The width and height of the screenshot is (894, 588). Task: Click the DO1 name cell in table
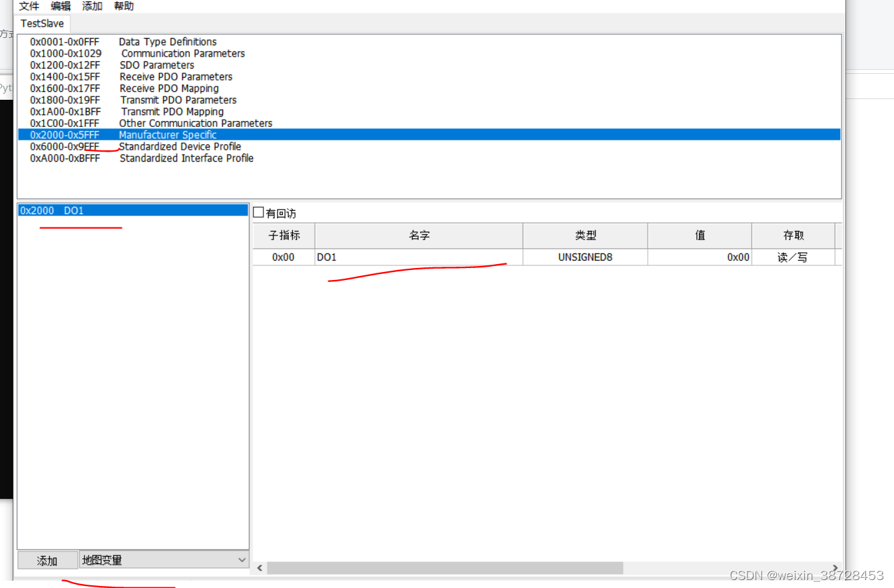[x=419, y=257]
